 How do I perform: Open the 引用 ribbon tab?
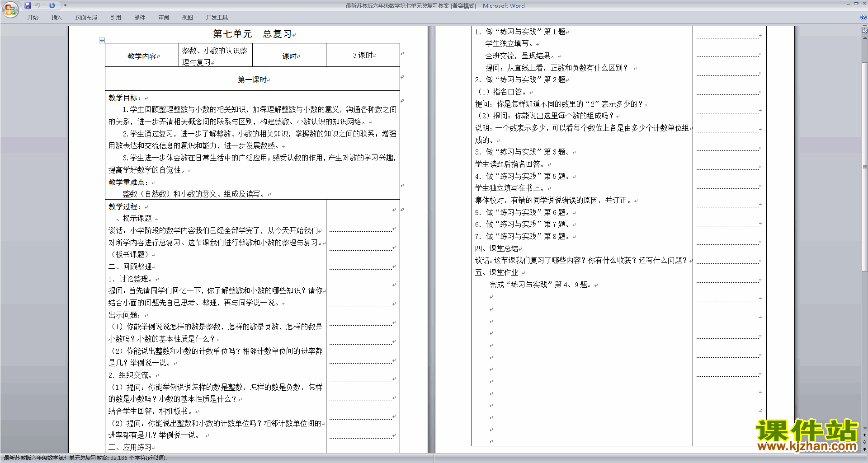coord(116,17)
